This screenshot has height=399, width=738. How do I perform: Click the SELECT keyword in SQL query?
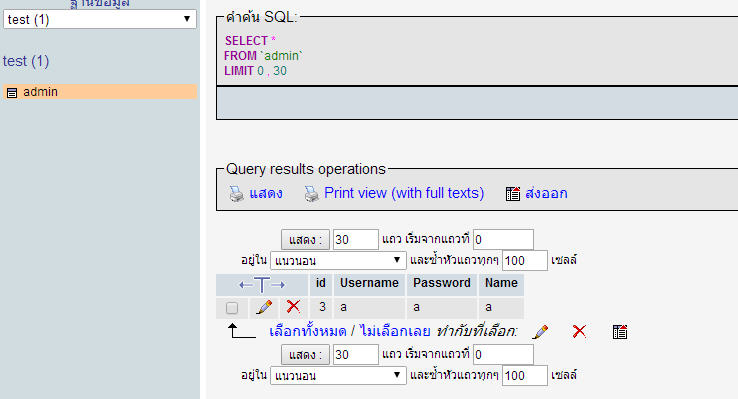(246, 40)
